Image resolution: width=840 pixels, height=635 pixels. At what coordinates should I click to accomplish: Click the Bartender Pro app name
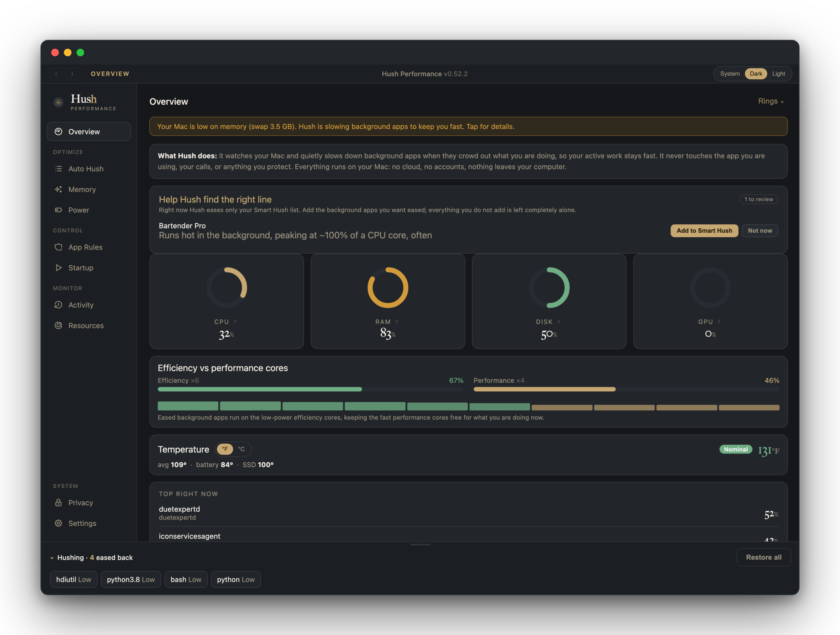click(182, 225)
